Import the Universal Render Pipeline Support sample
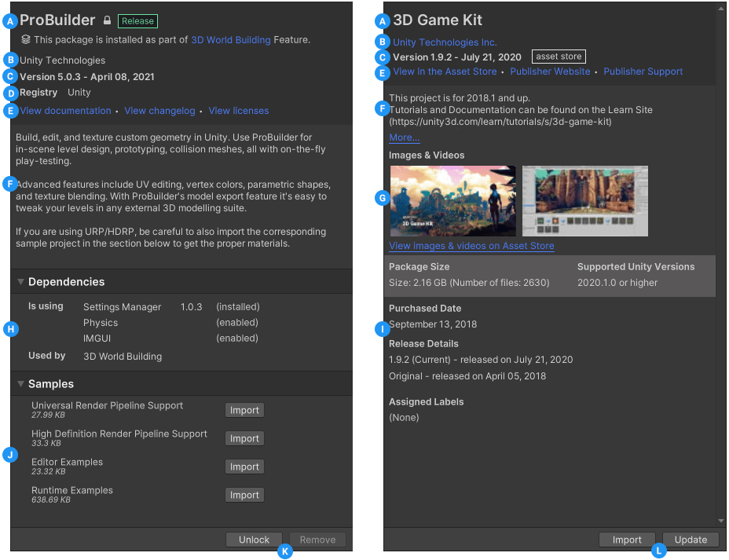This screenshot has width=729, height=560. pos(244,409)
